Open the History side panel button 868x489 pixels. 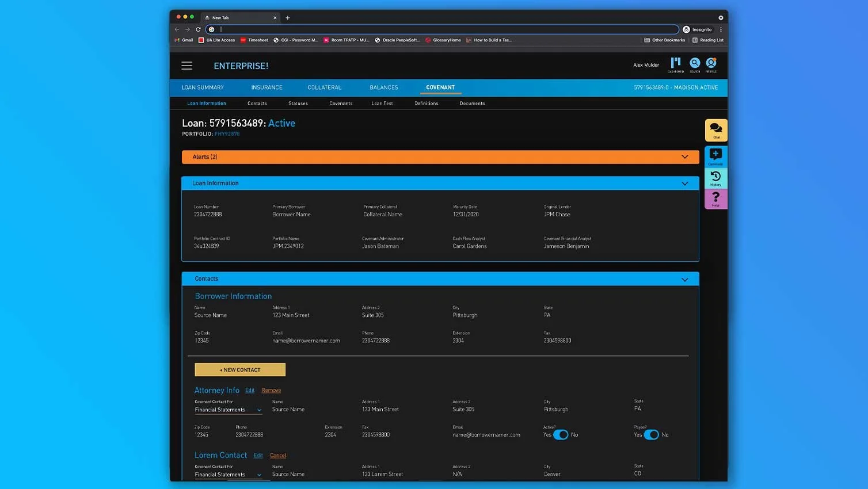[x=716, y=178]
